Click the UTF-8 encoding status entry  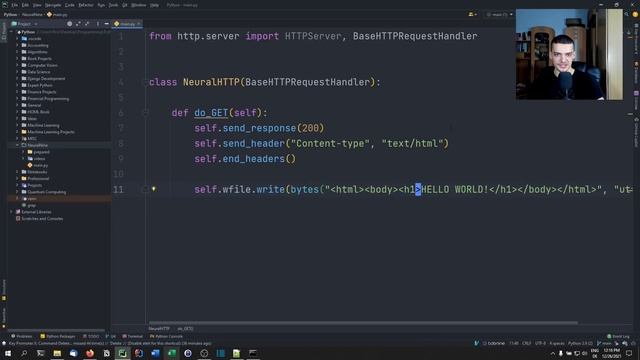coord(540,343)
